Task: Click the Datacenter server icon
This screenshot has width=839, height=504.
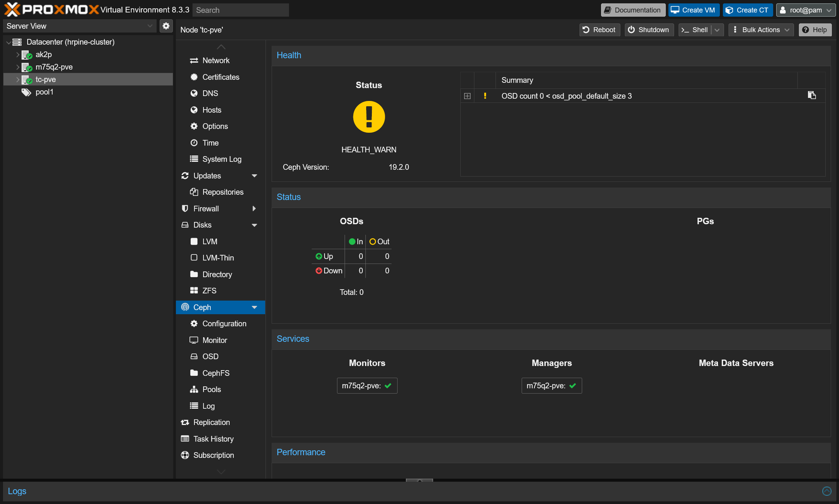Action: tap(17, 42)
